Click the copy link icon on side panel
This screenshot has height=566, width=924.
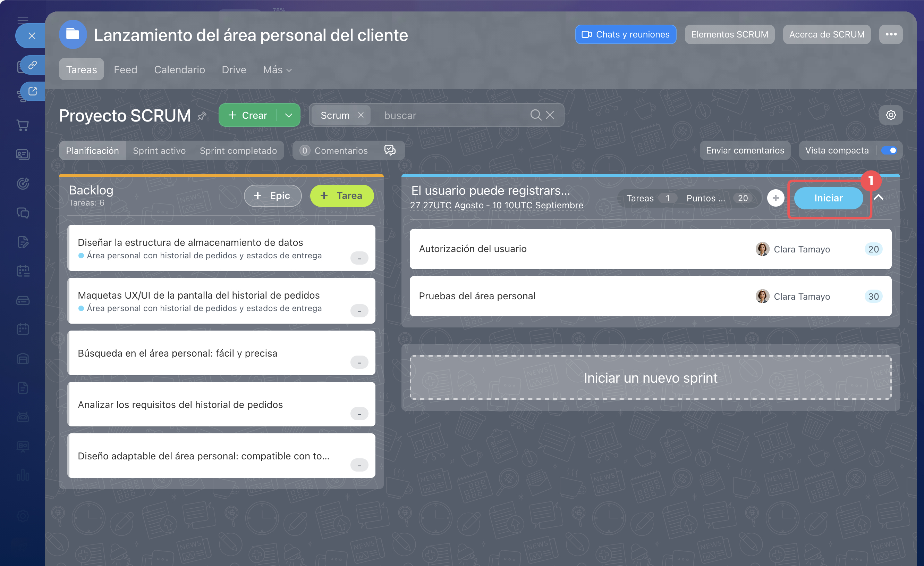coord(33,65)
